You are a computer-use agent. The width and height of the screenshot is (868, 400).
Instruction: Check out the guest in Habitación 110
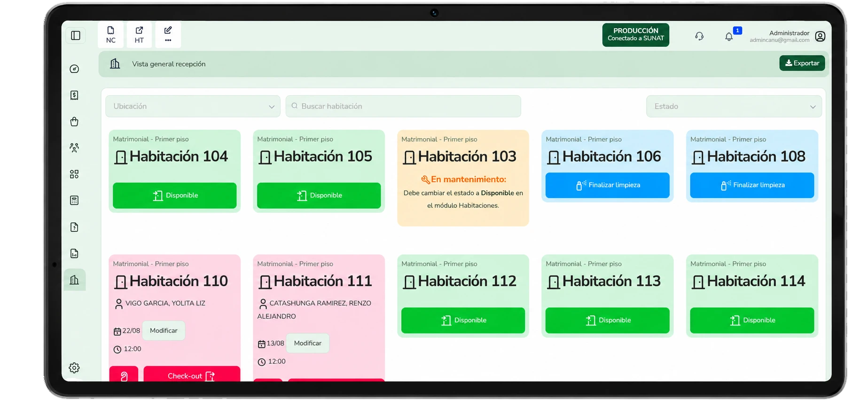192,375
